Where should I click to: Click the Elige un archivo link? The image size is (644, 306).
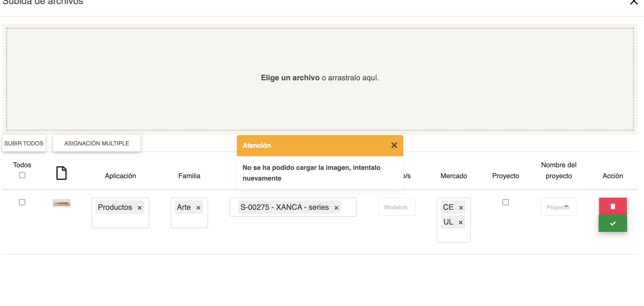[x=290, y=78]
